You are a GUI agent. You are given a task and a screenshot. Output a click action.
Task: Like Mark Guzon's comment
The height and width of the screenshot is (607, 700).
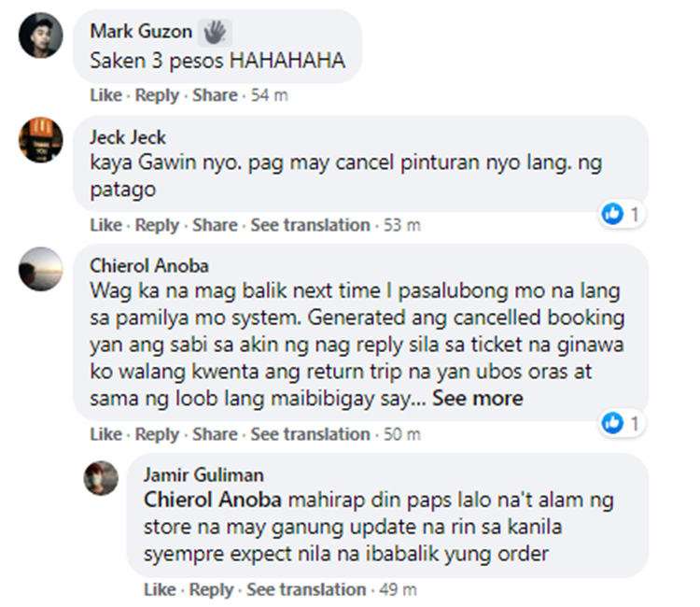point(105,95)
